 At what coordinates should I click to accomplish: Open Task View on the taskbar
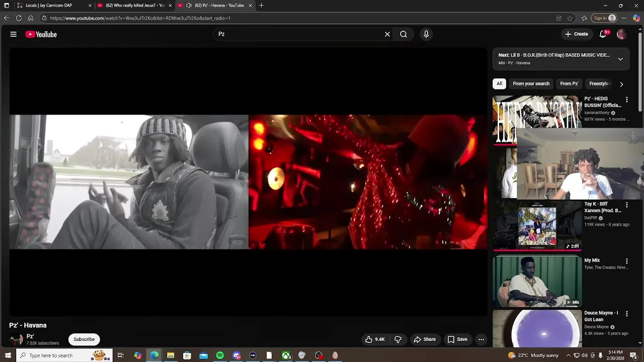[x=121, y=355]
